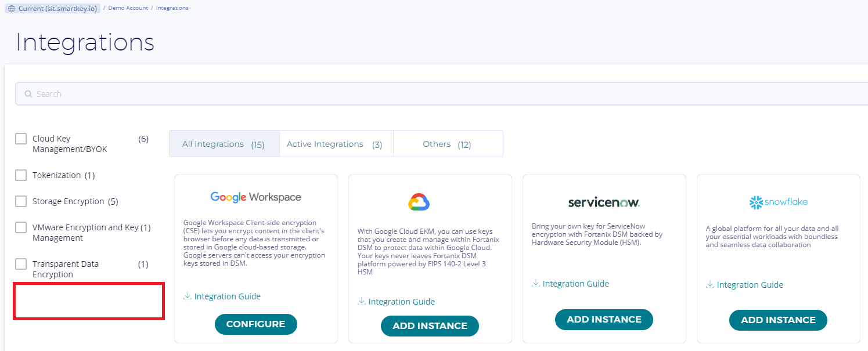Image resolution: width=868 pixels, height=351 pixels.
Task: Tick the Storage Encryption checkbox
Action: [21, 201]
